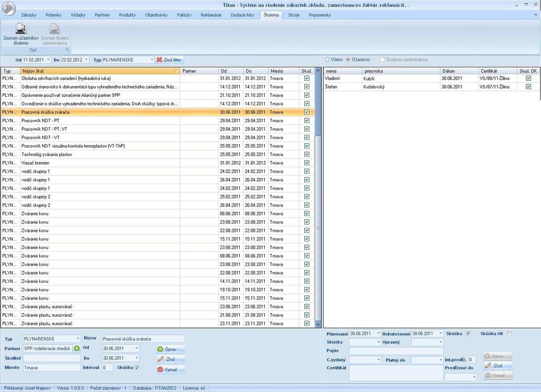Open the Tlač group dialog launcher

click(67, 50)
